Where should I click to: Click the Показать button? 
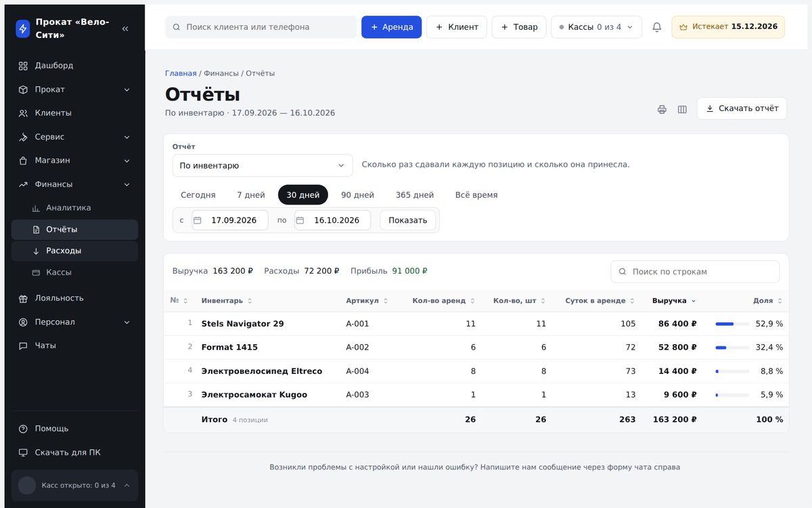(408, 220)
